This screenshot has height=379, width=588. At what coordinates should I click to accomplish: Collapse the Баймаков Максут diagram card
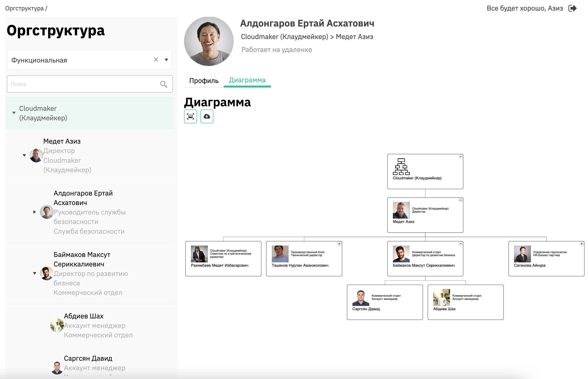[x=461, y=244]
